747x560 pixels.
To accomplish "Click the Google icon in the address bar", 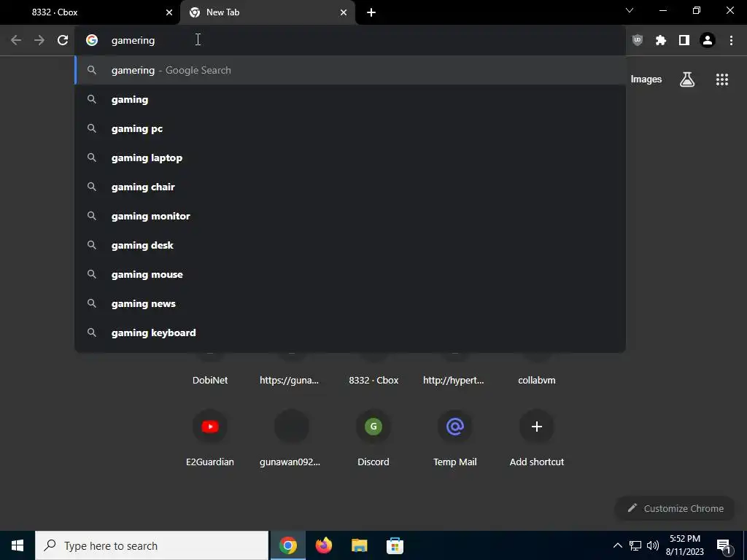I will pyautogui.click(x=92, y=41).
